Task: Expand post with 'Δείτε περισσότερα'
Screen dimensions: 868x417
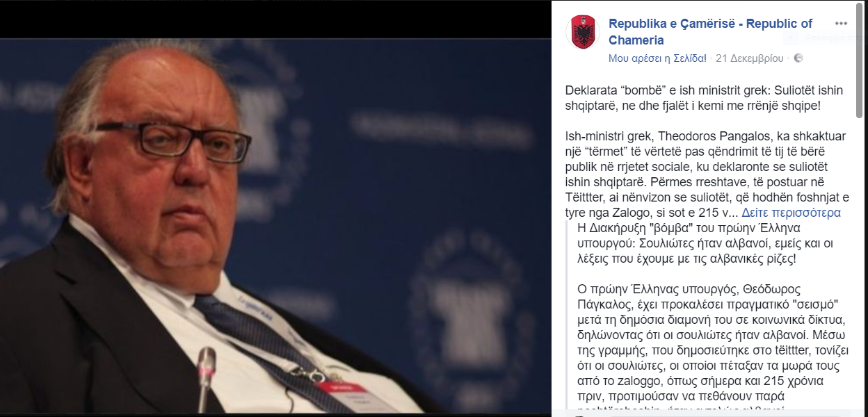Action: 791,213
